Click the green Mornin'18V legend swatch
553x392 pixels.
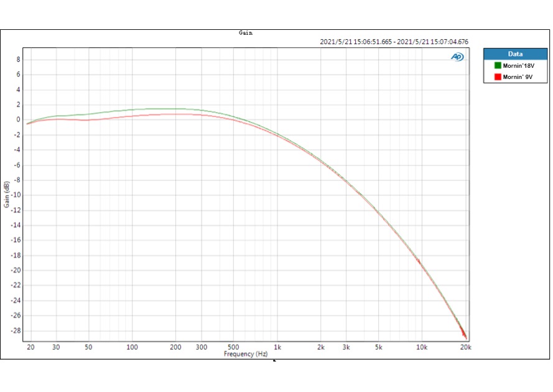point(498,65)
